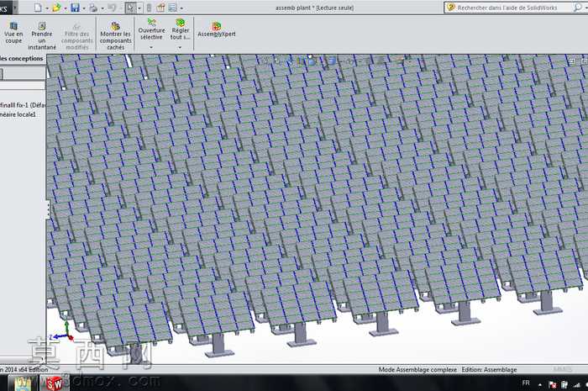
Task: Expand the Save dropdown arrow
Action: point(84,8)
